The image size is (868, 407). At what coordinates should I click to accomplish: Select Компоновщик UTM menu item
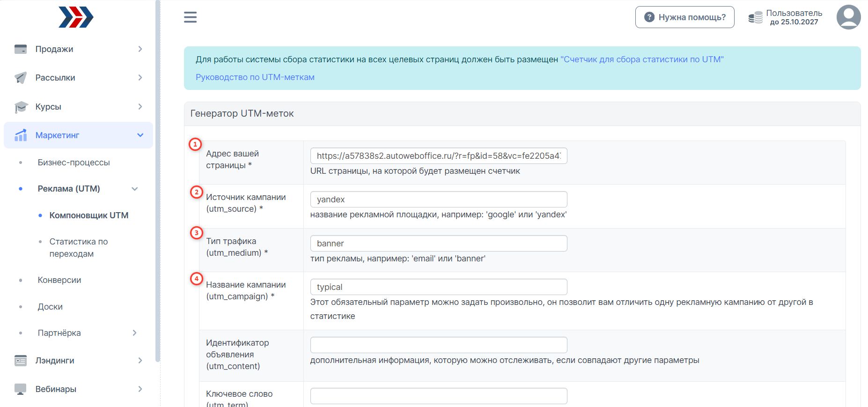pyautogui.click(x=89, y=215)
